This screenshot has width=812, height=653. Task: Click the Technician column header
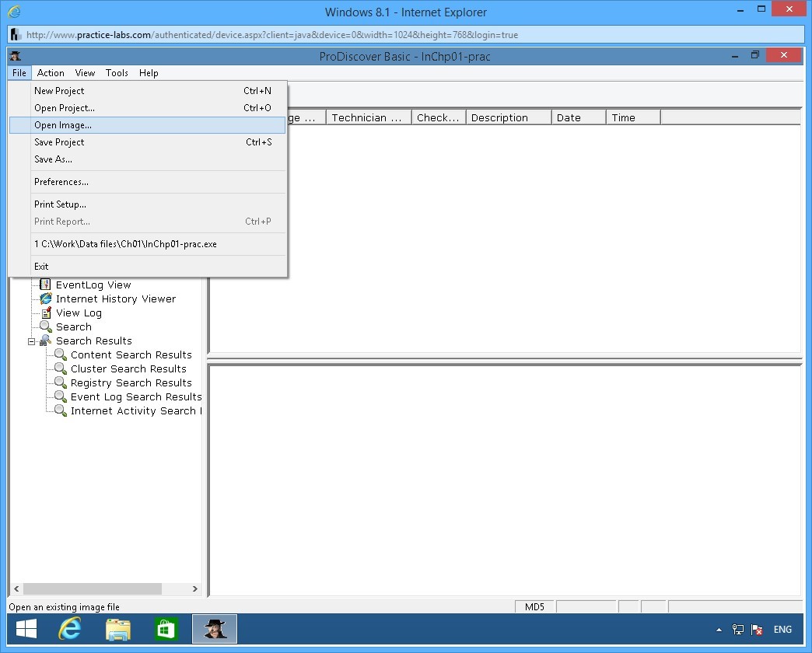pos(369,117)
